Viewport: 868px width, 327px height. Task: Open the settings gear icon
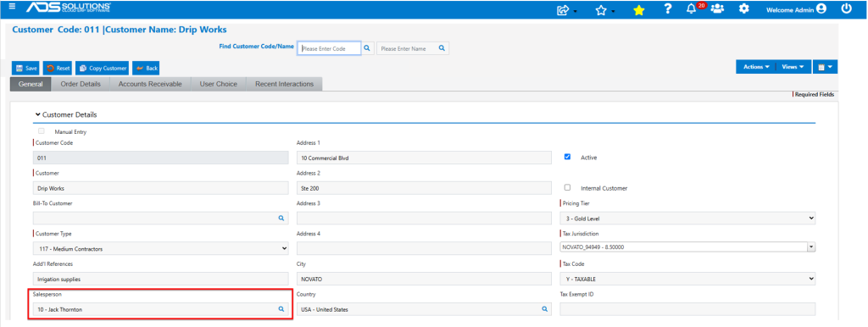click(744, 8)
